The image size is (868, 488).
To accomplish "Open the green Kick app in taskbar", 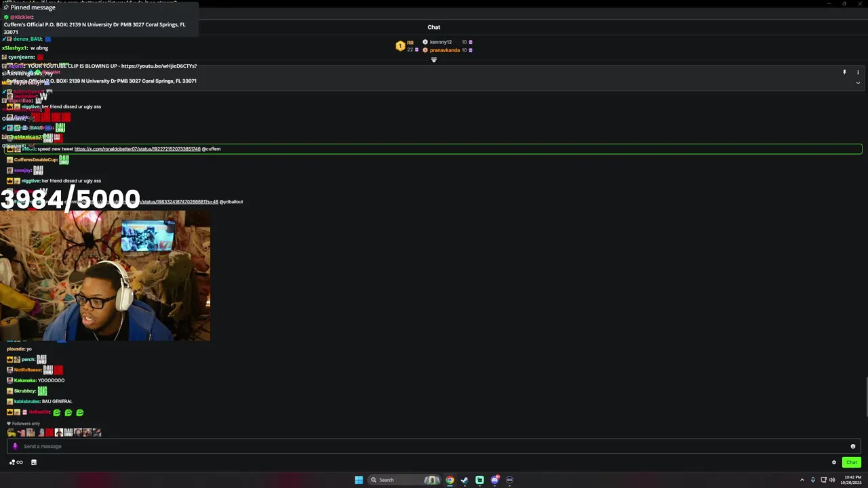I will pos(479,480).
